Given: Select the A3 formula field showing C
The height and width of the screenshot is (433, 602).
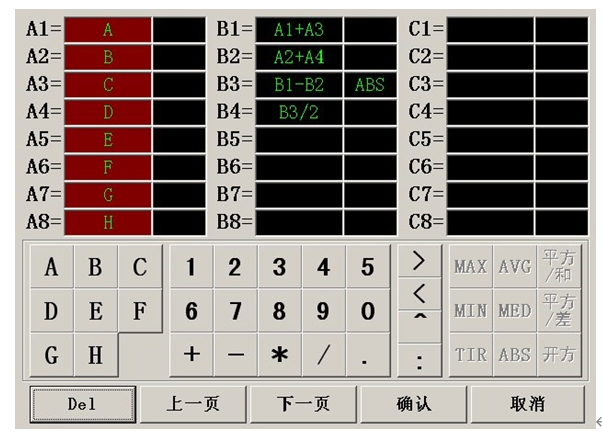Looking at the screenshot, I should pos(108,85).
